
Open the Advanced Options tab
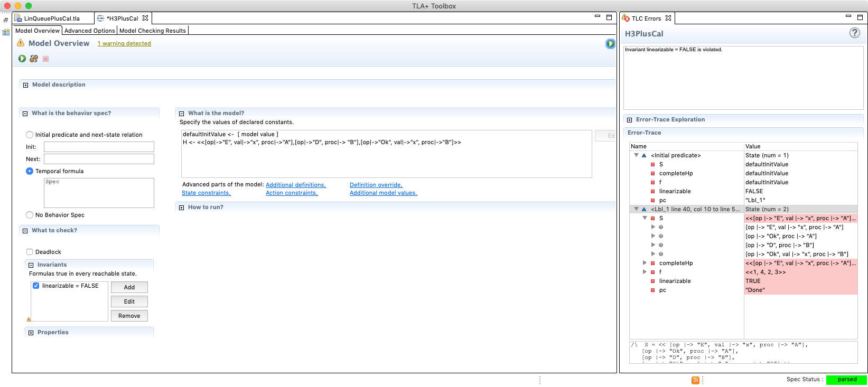click(89, 31)
